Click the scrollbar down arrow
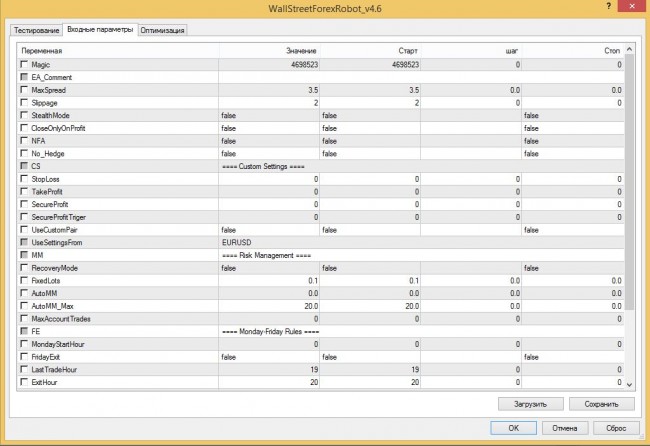Image resolution: width=650 pixels, height=446 pixels. 629,384
